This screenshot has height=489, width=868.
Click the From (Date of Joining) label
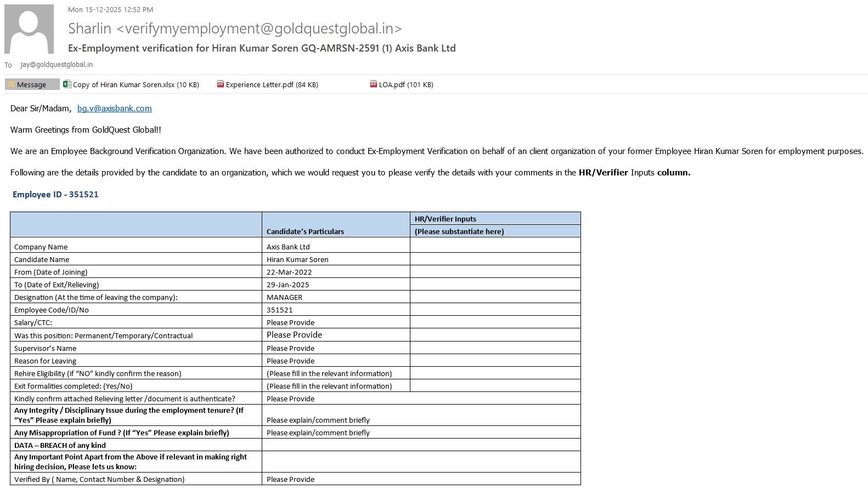pyautogui.click(x=51, y=272)
